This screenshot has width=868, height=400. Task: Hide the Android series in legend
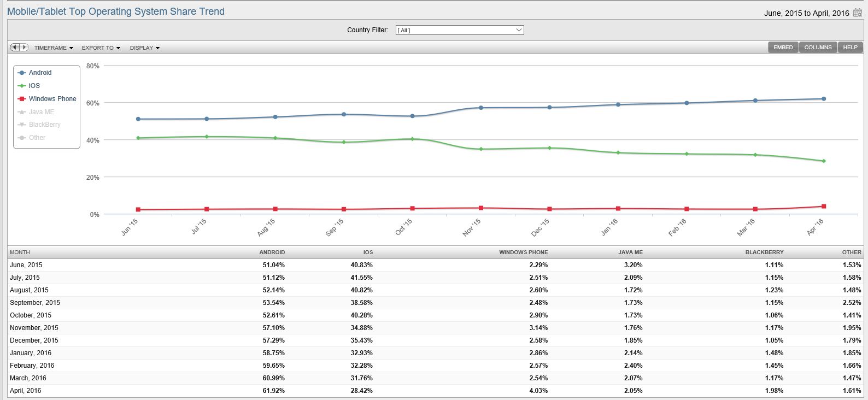39,73
